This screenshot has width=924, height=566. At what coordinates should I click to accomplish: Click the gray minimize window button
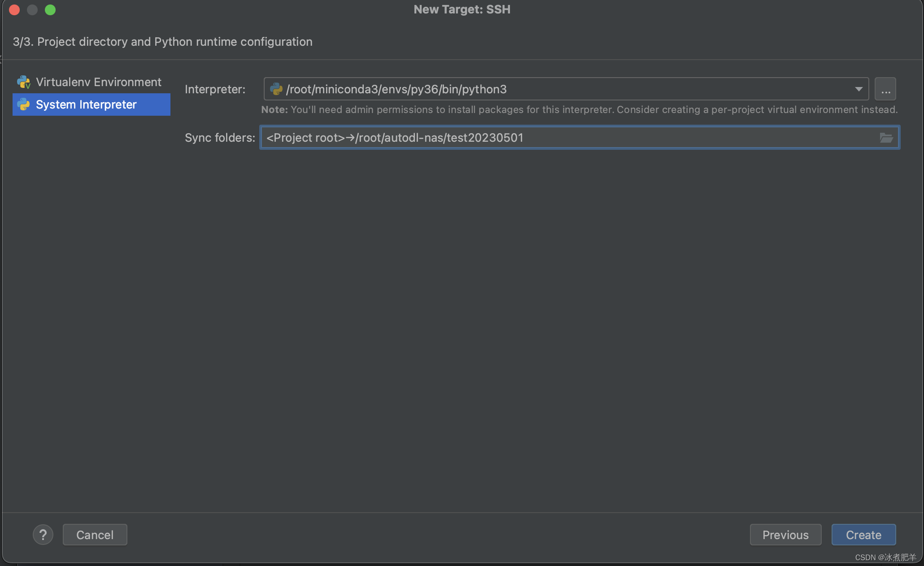click(32, 10)
